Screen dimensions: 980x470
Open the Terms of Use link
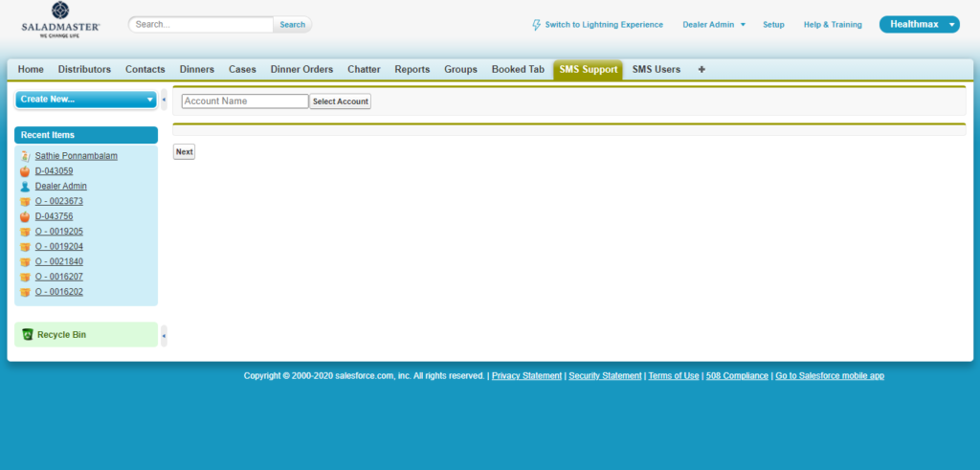[674, 375]
